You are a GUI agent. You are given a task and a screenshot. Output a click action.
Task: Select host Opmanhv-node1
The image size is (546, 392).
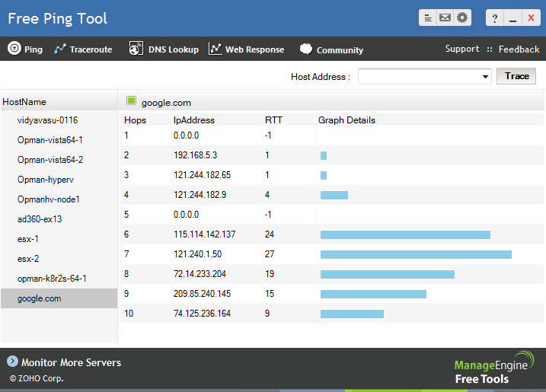click(x=49, y=199)
